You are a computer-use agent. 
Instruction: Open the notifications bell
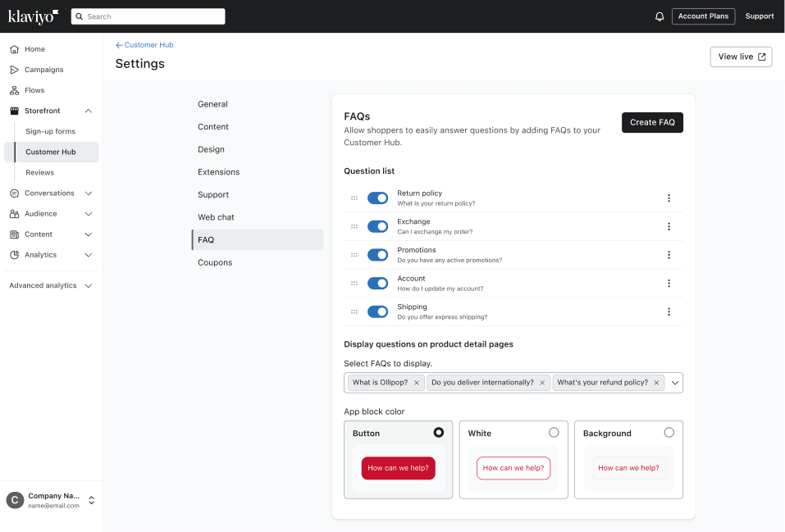(x=659, y=16)
